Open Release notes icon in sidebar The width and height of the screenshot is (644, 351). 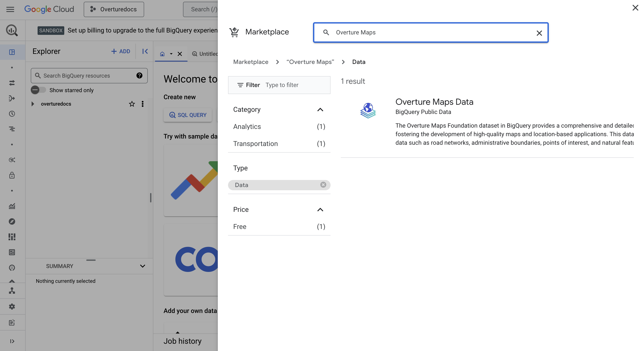tap(12, 322)
